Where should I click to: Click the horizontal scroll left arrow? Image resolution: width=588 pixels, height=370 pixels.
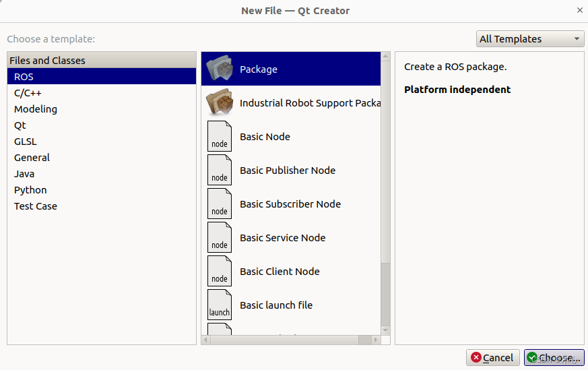[205, 340]
